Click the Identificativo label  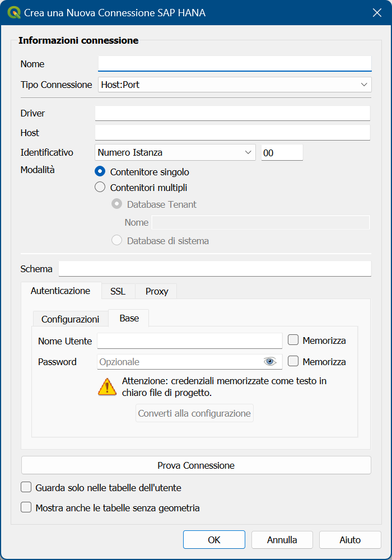tap(47, 152)
